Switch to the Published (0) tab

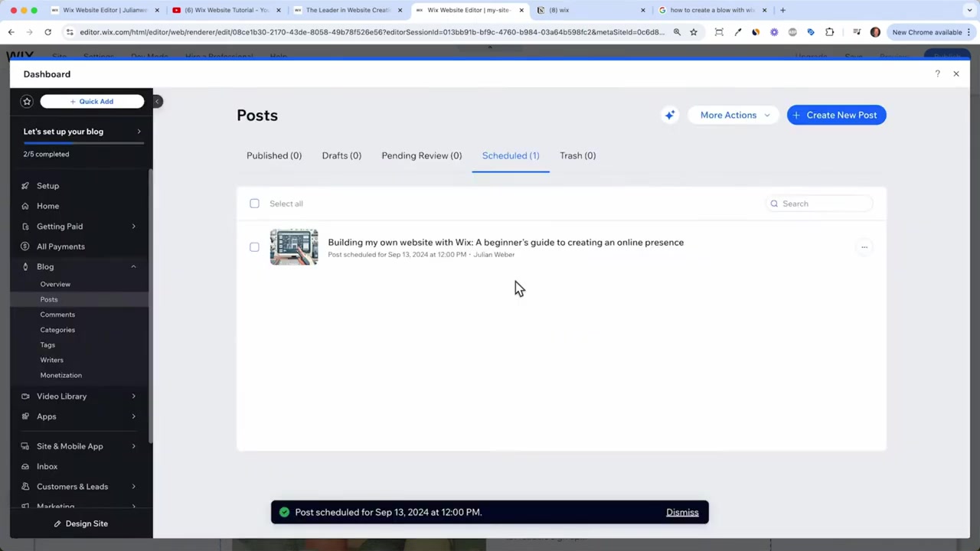coord(274,155)
